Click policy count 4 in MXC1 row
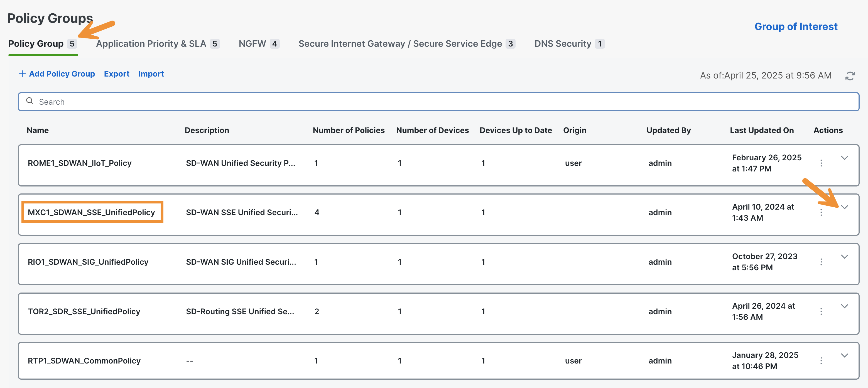The width and height of the screenshot is (868, 388). 317,212
